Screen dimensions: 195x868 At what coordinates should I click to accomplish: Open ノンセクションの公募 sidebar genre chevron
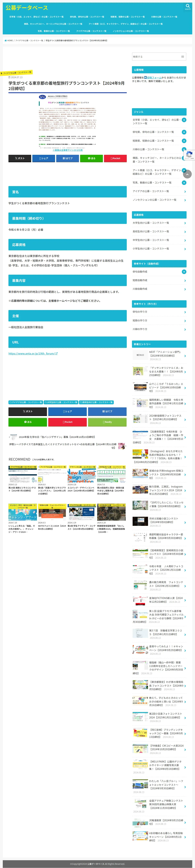tap(185, 200)
